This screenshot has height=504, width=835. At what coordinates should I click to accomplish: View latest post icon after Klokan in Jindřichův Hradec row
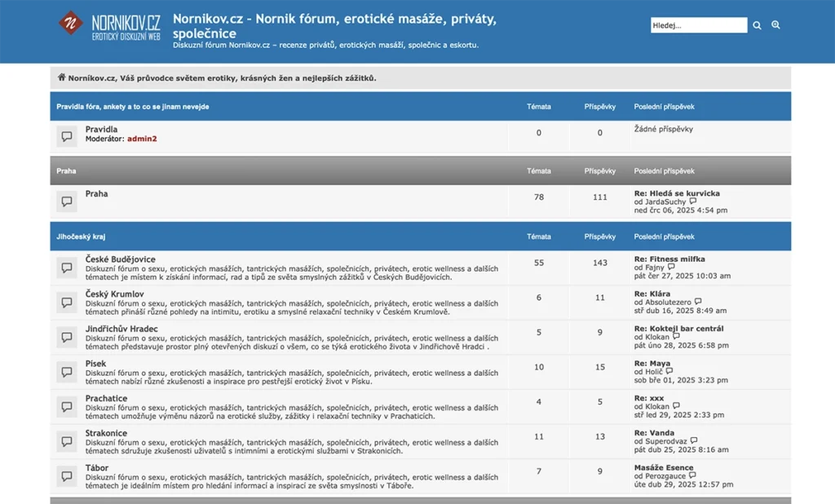[x=676, y=337]
